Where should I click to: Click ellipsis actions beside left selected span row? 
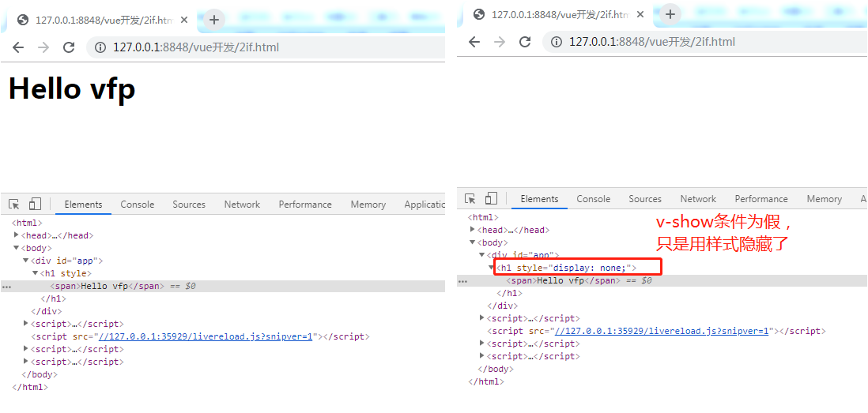pyautogui.click(x=6, y=287)
